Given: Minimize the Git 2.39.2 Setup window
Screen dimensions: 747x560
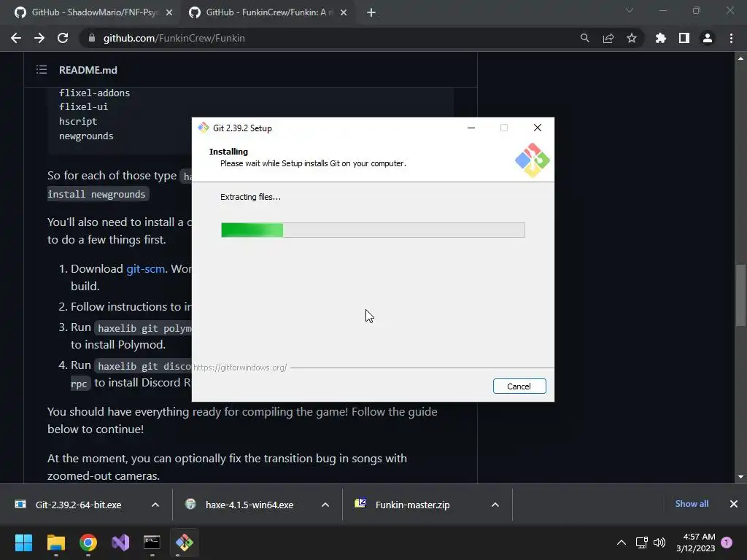Looking at the screenshot, I should pyautogui.click(x=471, y=128).
